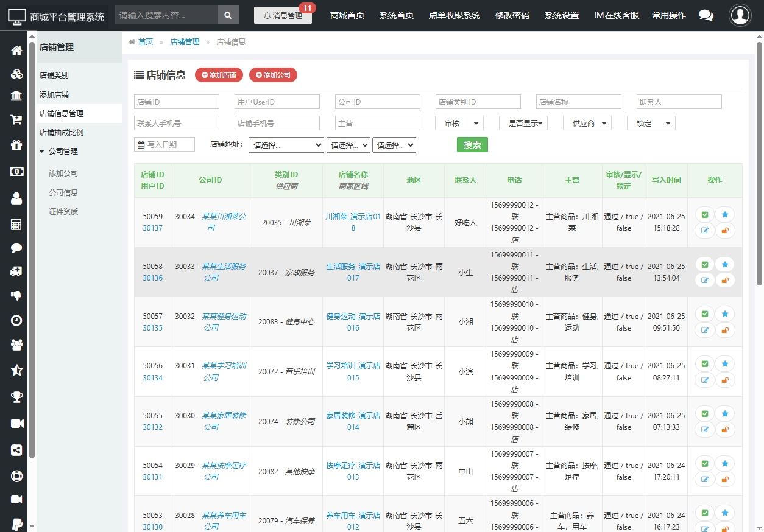
Task: Open 点单收银系统 in the top navigation
Action: (x=455, y=16)
